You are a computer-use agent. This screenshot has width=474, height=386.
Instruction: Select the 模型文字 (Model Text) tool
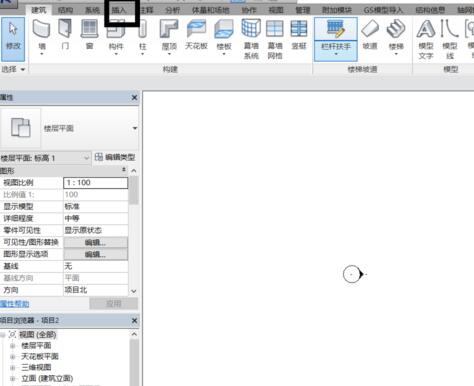click(x=426, y=39)
